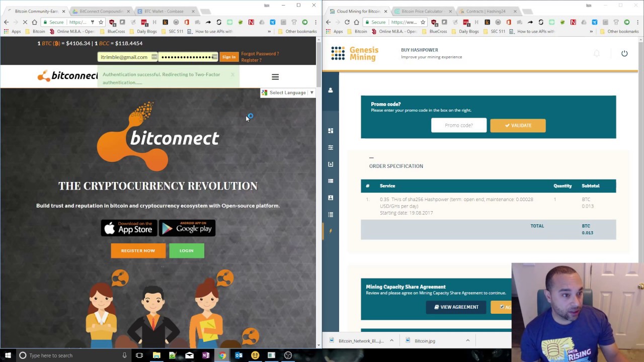The image size is (644, 362).
Task: Open the Bitcoin.jpg downloaded file
Action: tap(425, 341)
